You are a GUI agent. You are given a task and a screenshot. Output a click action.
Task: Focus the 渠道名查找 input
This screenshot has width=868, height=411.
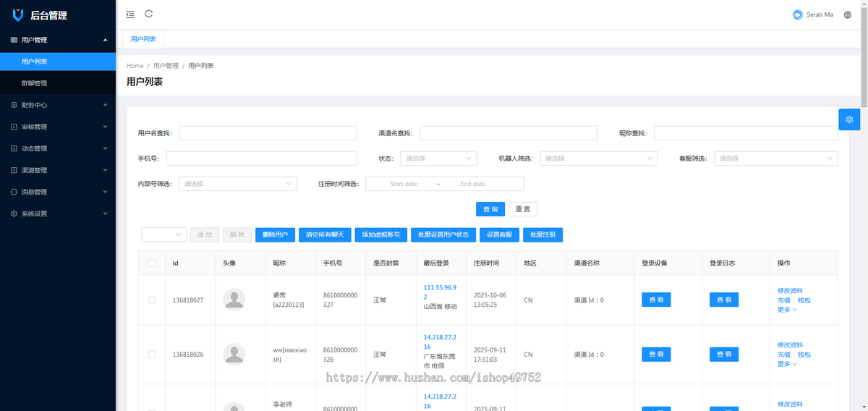(509, 133)
